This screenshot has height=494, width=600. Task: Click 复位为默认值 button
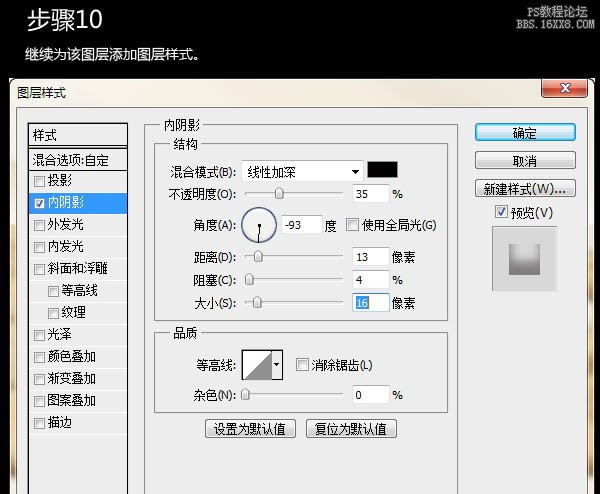coord(351,429)
